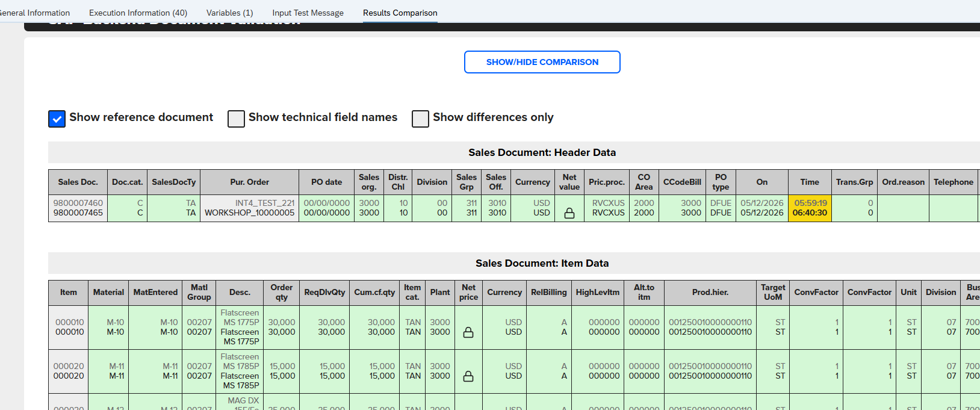Image resolution: width=980 pixels, height=410 pixels.
Task: Open the General Information tab
Action: [x=34, y=13]
